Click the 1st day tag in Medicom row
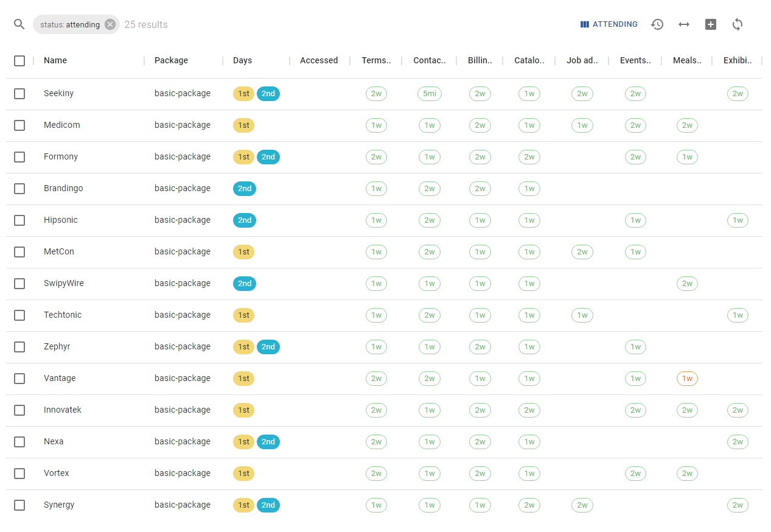The image size is (771, 532). [243, 125]
